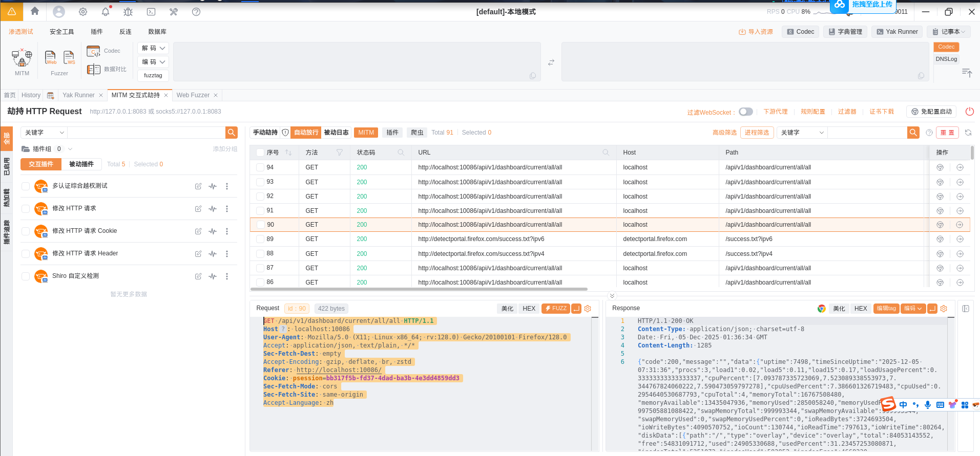Toggle the 过滤WebSocket switch
The height and width of the screenshot is (456, 980).
[x=745, y=112]
